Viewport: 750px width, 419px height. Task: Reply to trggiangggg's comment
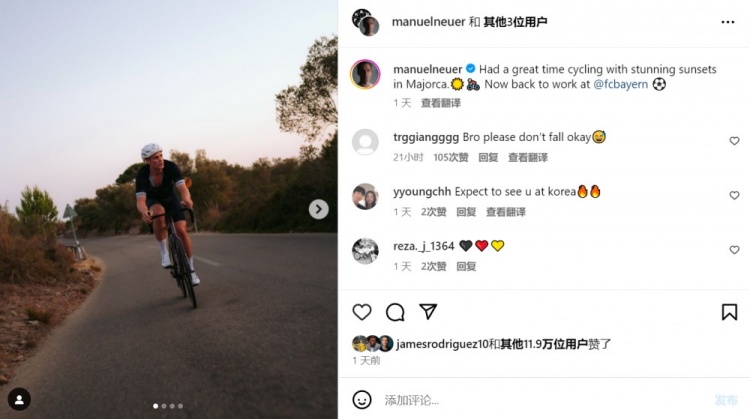pos(488,157)
